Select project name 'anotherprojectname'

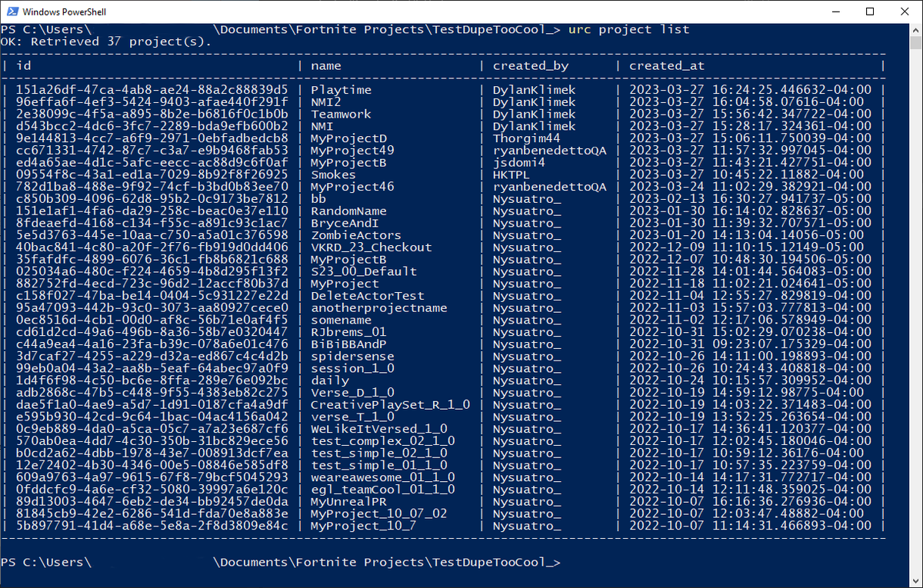tap(379, 308)
